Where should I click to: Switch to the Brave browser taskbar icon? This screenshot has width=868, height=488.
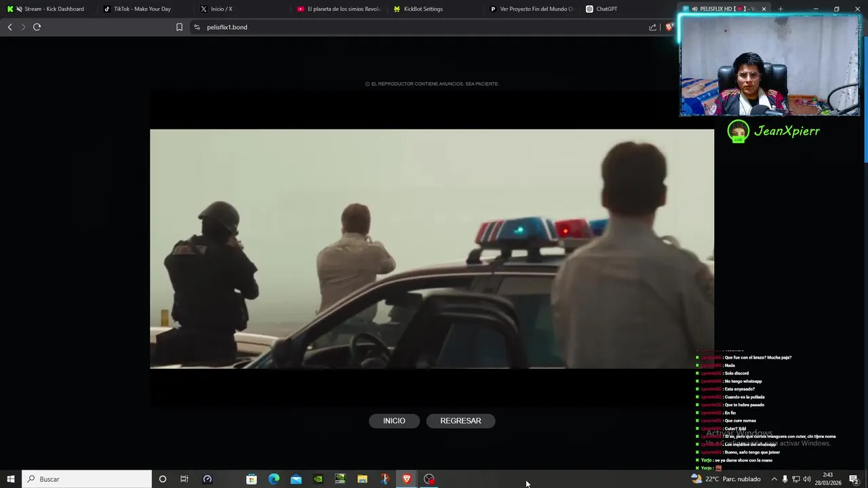(x=407, y=479)
